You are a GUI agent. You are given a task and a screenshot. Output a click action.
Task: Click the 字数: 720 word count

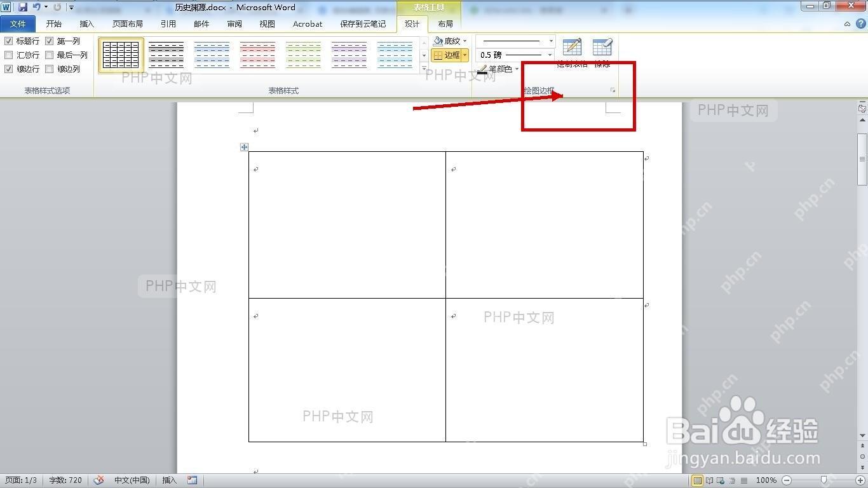click(65, 480)
